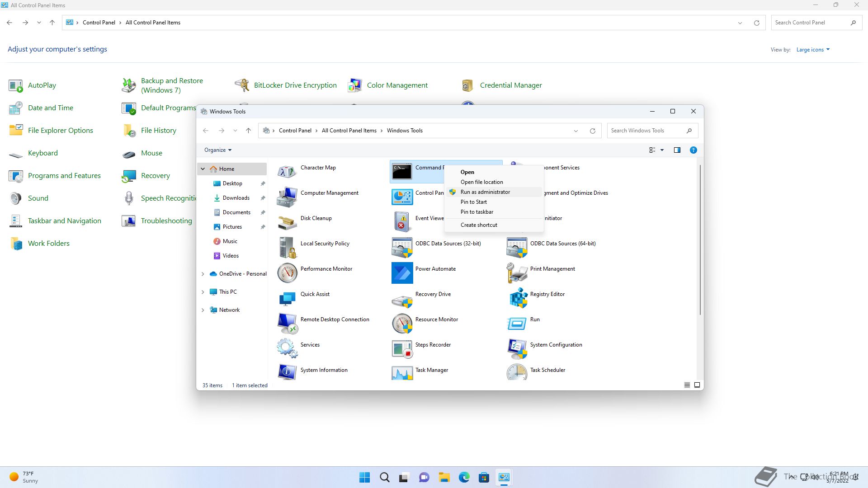Open Microsoft Edge from the taskbar

tap(464, 478)
